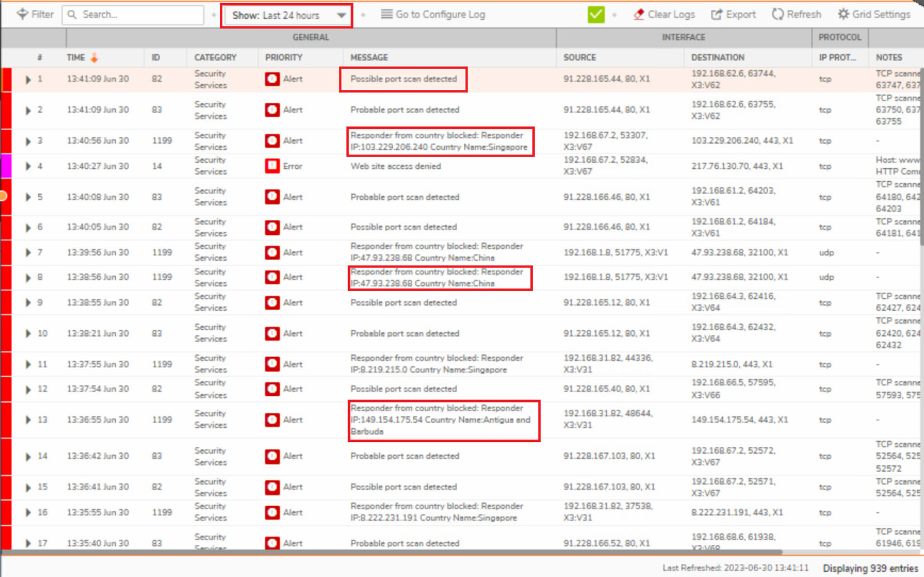
Task: Click the Filter funnel icon
Action: coord(22,14)
